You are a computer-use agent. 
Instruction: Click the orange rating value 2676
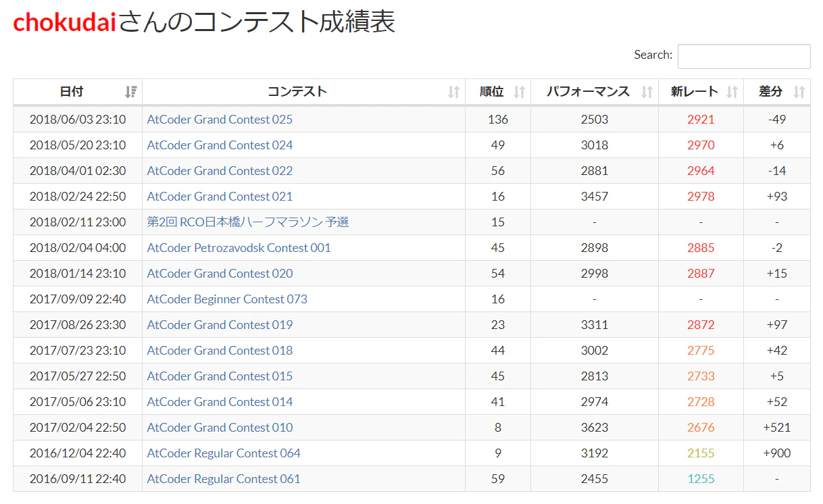[701, 428]
